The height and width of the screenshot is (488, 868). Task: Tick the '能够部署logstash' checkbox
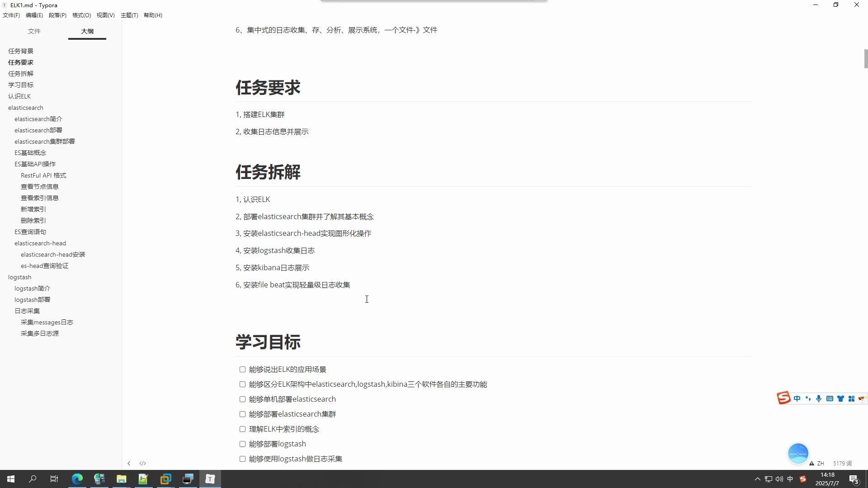coord(242,444)
